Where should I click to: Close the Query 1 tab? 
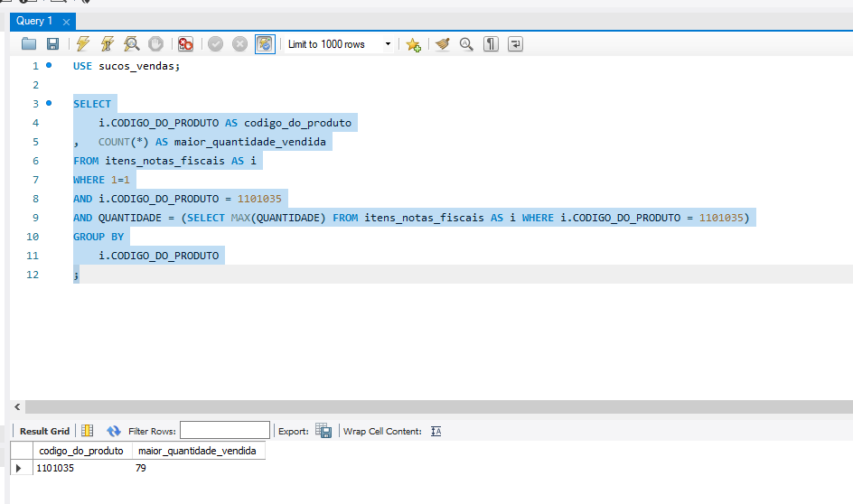pos(67,22)
